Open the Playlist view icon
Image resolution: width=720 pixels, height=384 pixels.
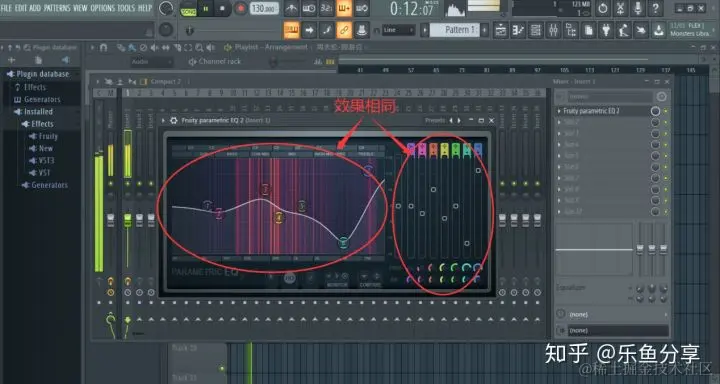click(501, 30)
